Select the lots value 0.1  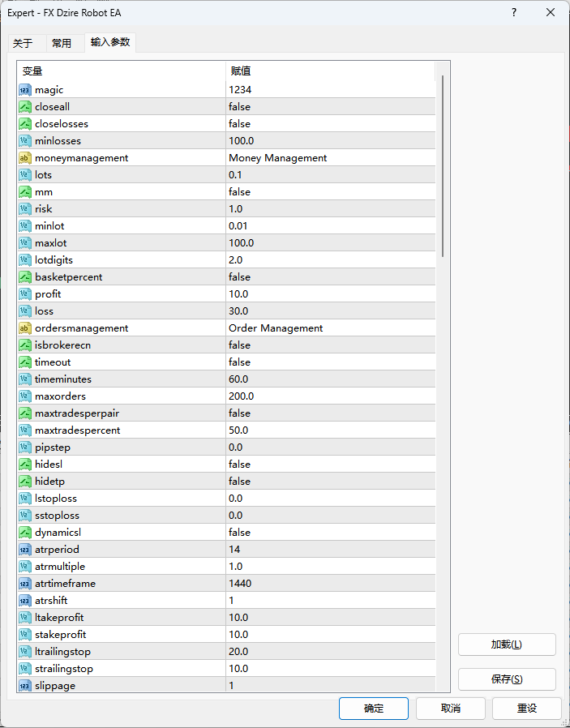235,175
